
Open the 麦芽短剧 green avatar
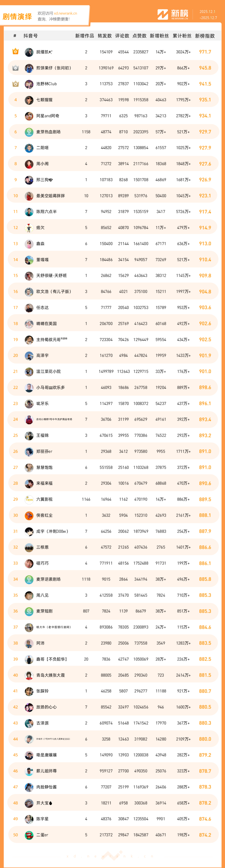coord(29,611)
